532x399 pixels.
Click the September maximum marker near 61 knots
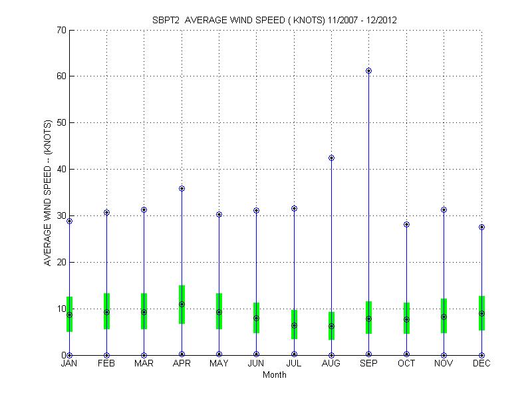pos(369,70)
